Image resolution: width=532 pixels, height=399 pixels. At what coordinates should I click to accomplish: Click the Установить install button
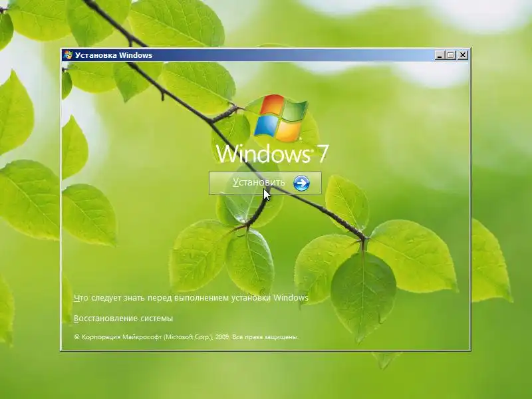[x=265, y=184]
